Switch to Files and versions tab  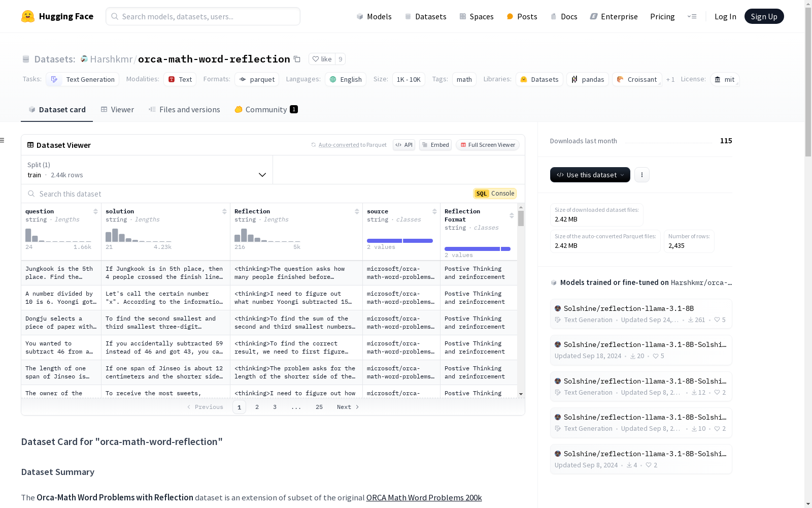click(184, 109)
